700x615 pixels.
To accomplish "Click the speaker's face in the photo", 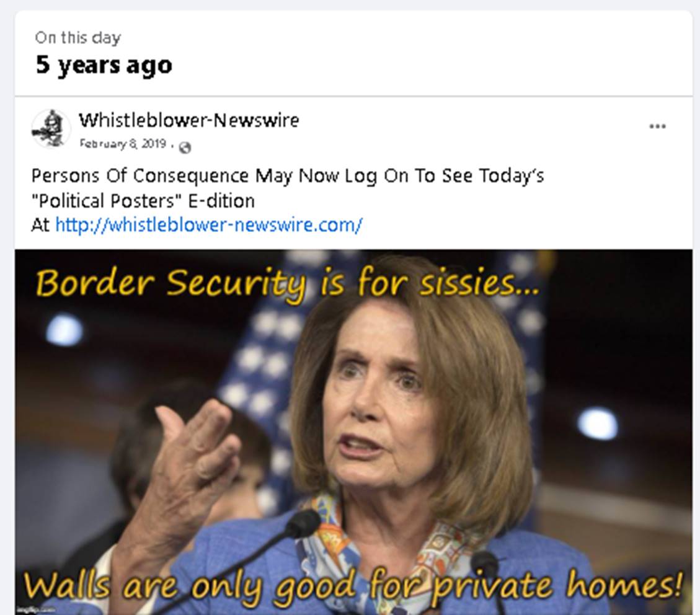I will tap(379, 402).
